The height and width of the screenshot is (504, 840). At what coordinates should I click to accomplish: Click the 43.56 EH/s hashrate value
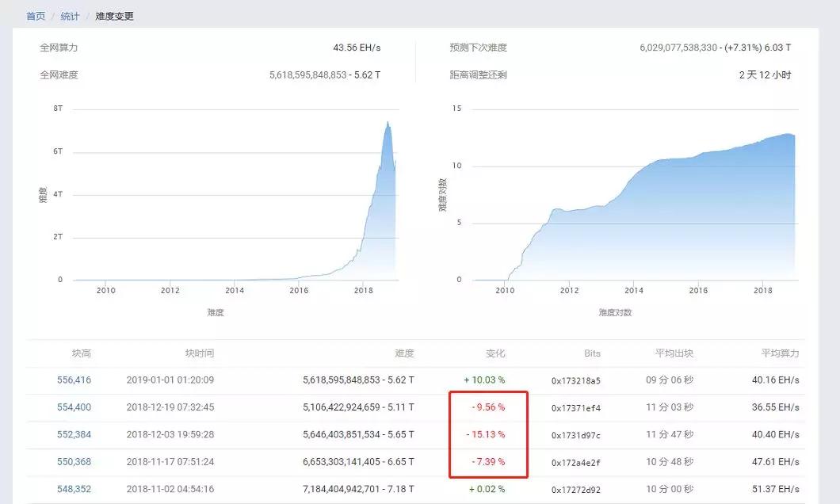coord(357,48)
